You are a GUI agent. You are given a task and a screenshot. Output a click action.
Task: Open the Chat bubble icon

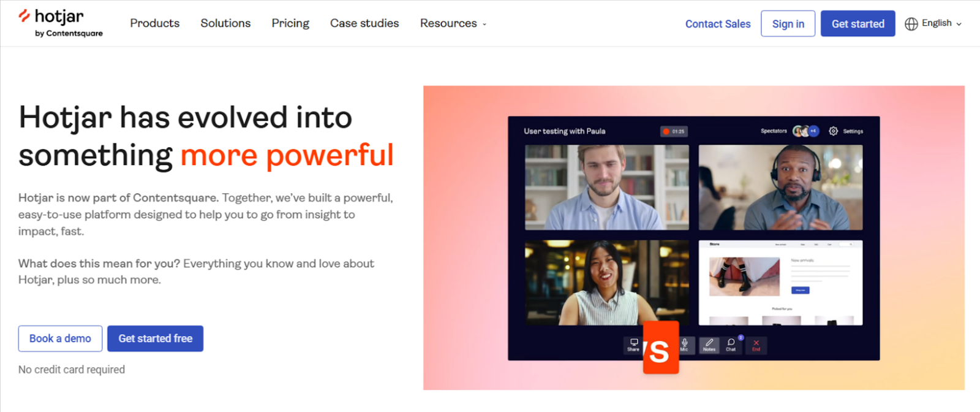tap(731, 345)
